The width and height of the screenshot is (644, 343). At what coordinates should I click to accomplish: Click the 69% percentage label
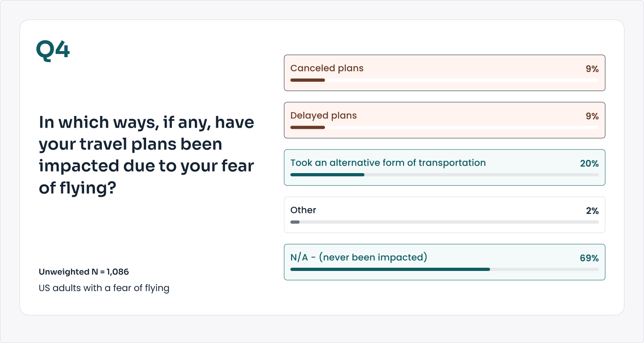point(589,258)
